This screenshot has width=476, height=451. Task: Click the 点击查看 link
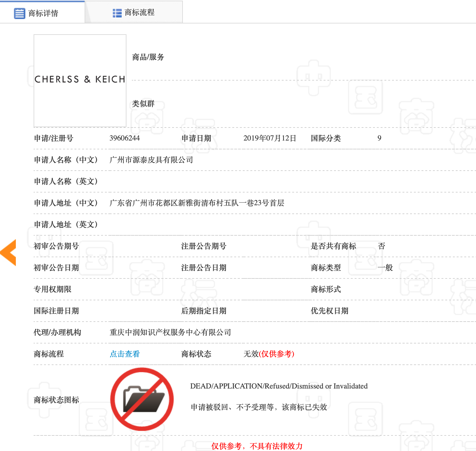click(x=125, y=354)
